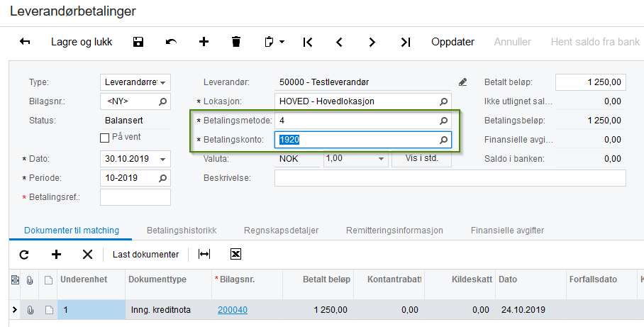Open document link 200040

click(233, 309)
